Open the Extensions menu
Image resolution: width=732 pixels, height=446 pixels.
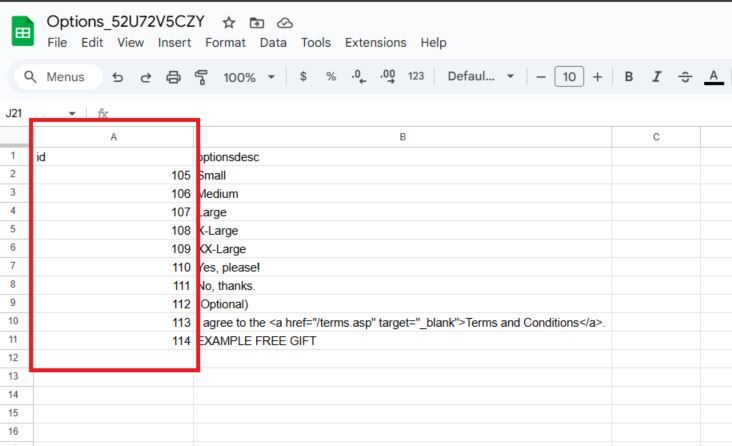point(375,42)
